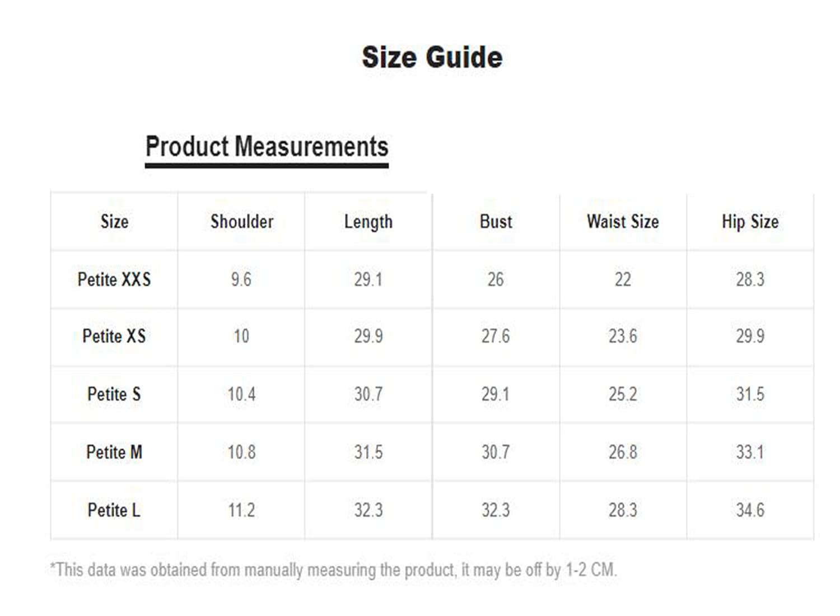840x616 pixels.
Task: Select the Petite M row label
Action: point(114,452)
